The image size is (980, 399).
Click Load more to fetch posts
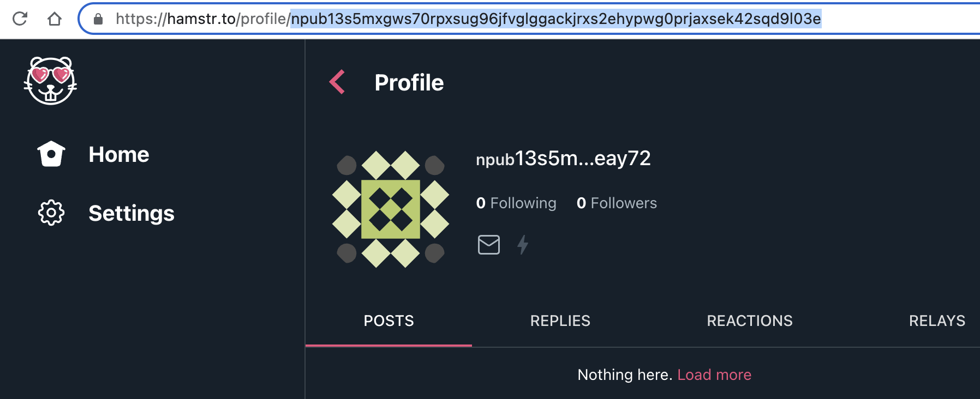pyautogui.click(x=714, y=374)
